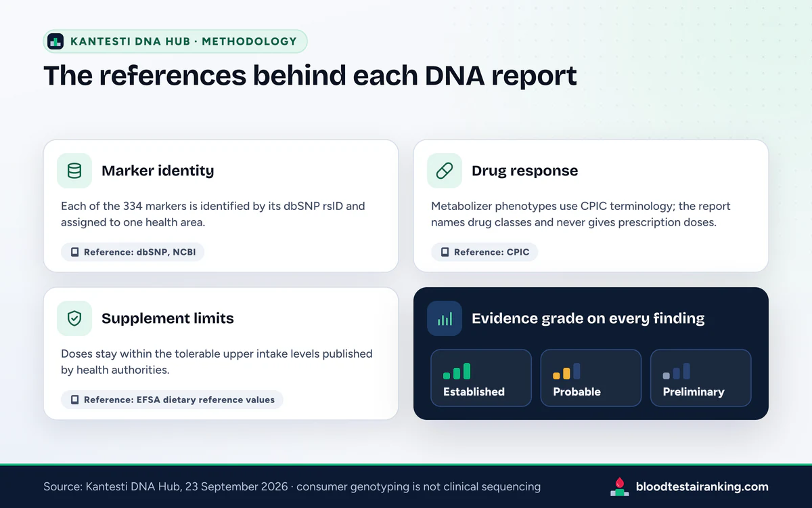Screen dimensions: 812x508
Task: Click the Drug response pill icon
Action: (445, 171)
